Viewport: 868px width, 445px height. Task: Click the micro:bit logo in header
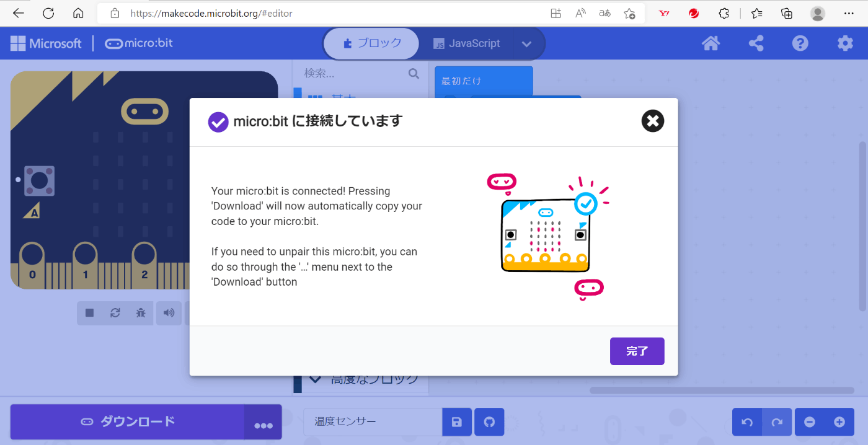[139, 43]
